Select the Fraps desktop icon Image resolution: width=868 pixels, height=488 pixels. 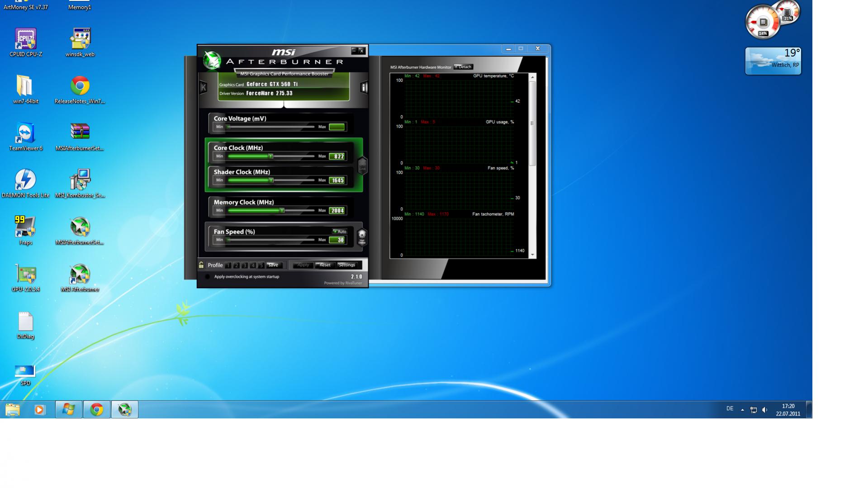26,231
